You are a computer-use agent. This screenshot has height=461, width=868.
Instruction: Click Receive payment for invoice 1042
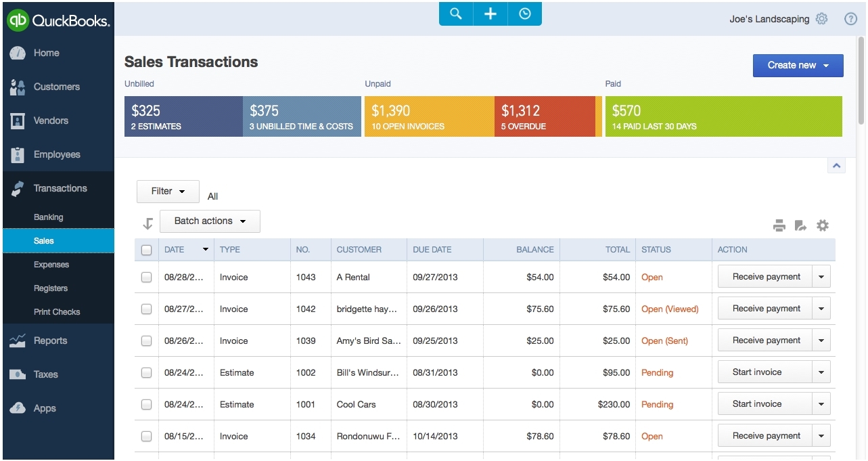pos(765,308)
